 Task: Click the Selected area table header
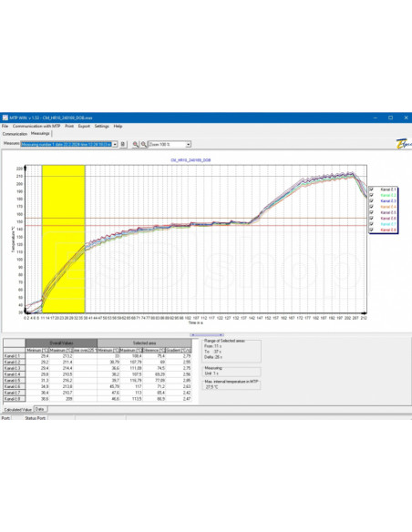click(x=144, y=343)
